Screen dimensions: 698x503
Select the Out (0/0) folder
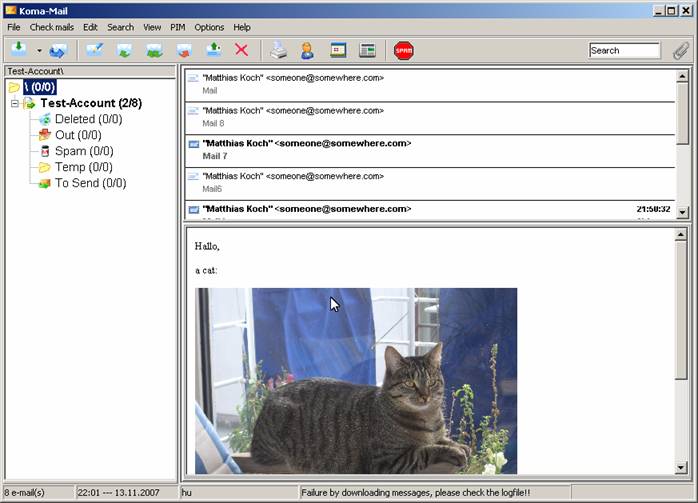pos(78,135)
